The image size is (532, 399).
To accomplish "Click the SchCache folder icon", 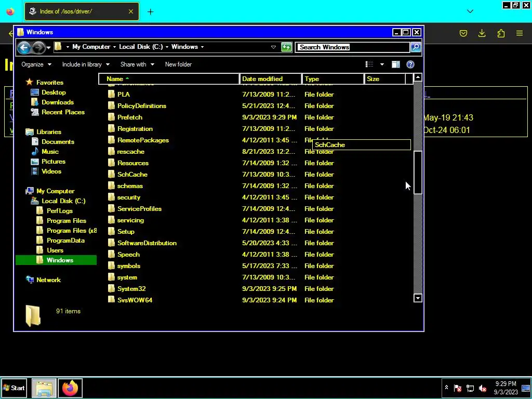I will (x=111, y=175).
